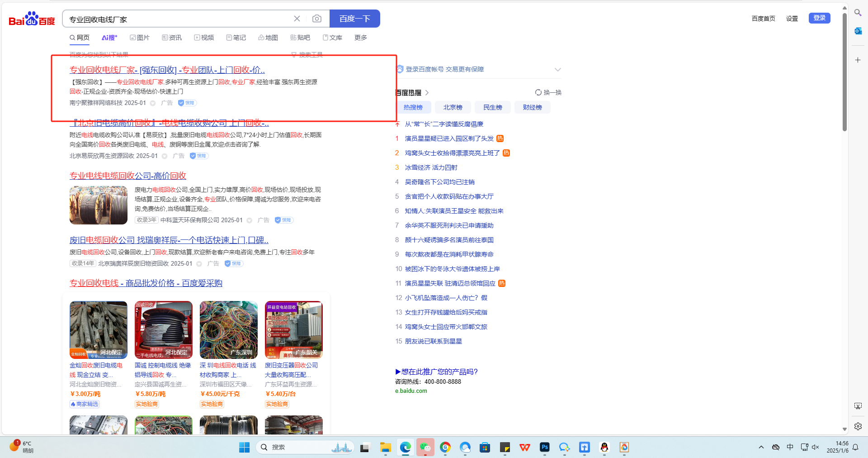The height and width of the screenshot is (458, 868).
Task: Open the Edge sidebar search icon
Action: tap(858, 13)
